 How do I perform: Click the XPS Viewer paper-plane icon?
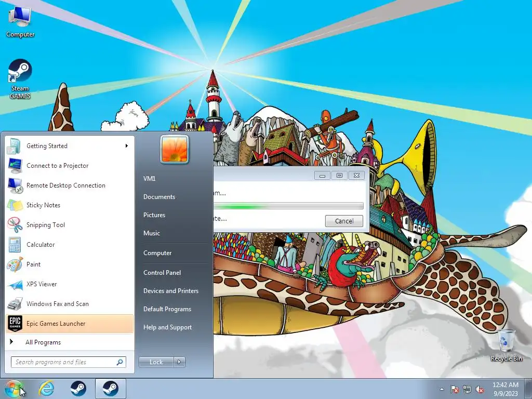15,284
